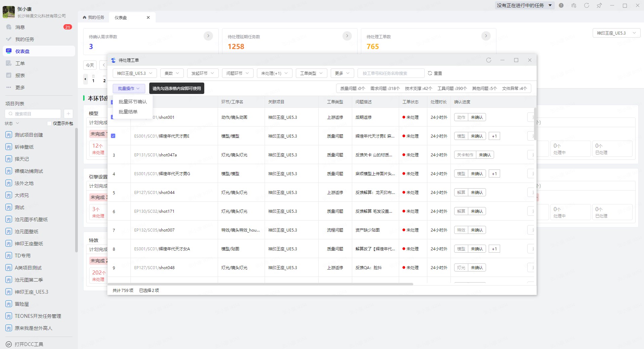Go to 我的任务 in sidebar
Viewport: 644px width, 349px height.
point(39,39)
